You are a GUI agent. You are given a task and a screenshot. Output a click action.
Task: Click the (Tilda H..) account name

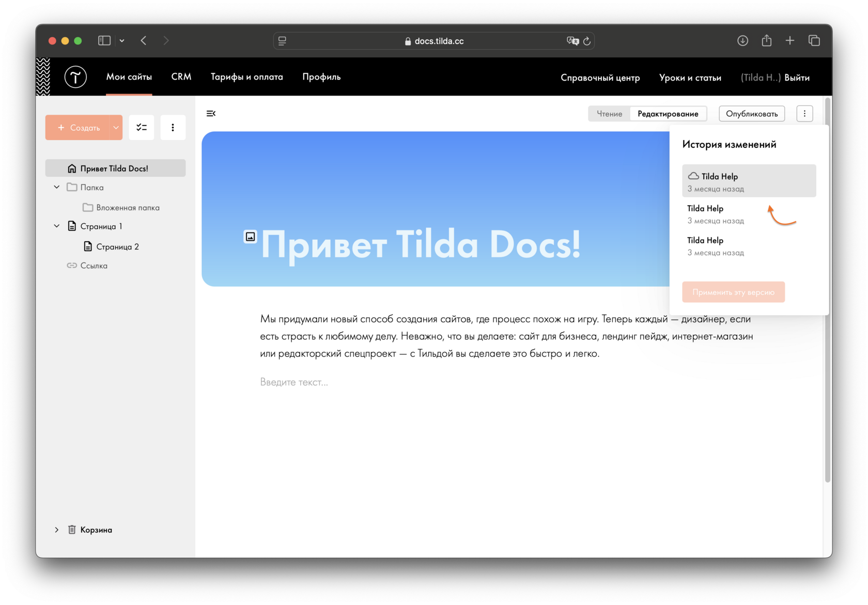point(761,77)
